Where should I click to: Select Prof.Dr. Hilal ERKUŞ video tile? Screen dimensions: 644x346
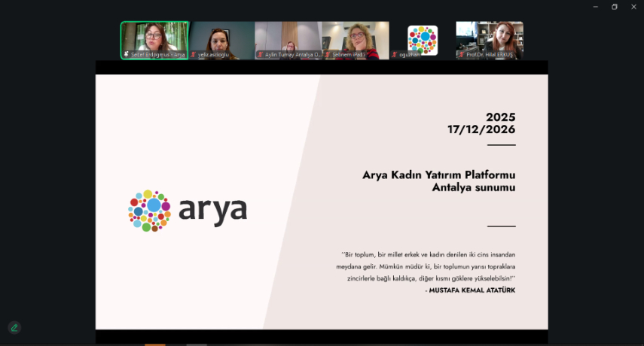(490, 38)
